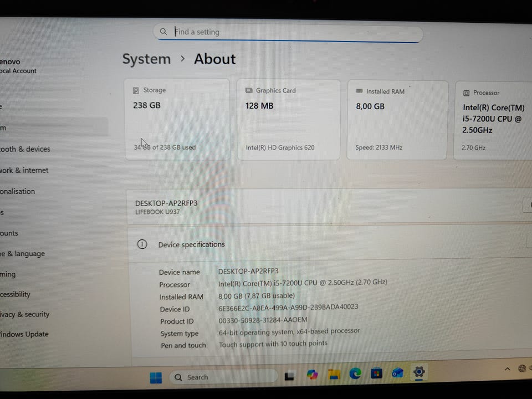Open the Installed RAM card
Screen dimensions: 532x399
point(397,120)
